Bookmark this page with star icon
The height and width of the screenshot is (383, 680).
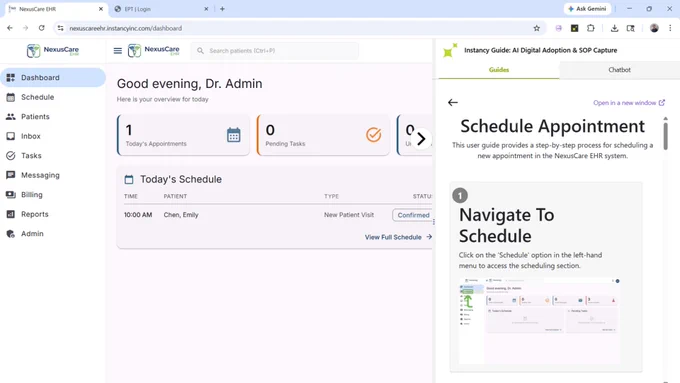[x=536, y=28]
